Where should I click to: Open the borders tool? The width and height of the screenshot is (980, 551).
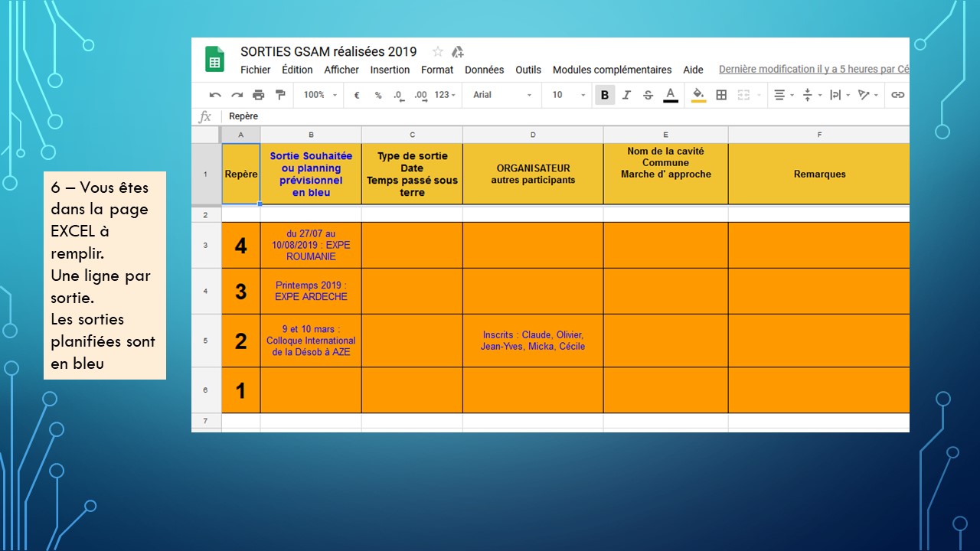(x=721, y=95)
